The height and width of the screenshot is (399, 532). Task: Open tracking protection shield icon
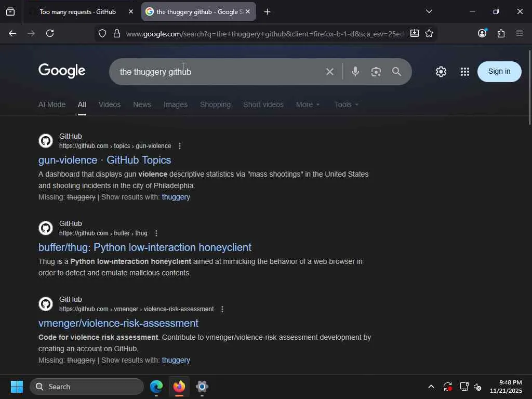click(x=102, y=33)
